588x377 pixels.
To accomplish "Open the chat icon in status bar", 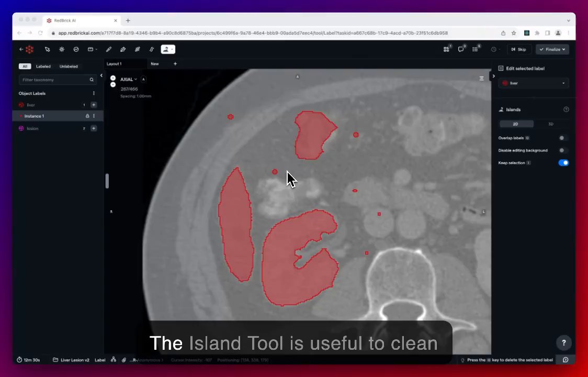I will [x=566, y=360].
